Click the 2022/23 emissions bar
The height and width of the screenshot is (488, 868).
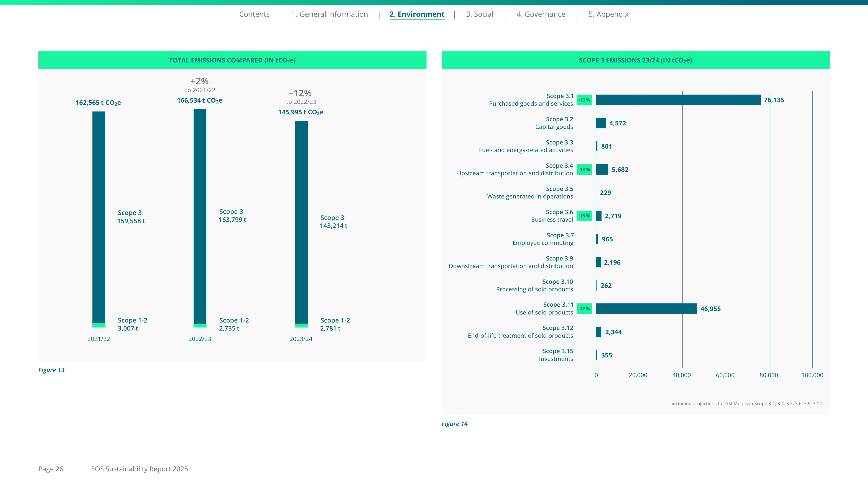tap(200, 218)
